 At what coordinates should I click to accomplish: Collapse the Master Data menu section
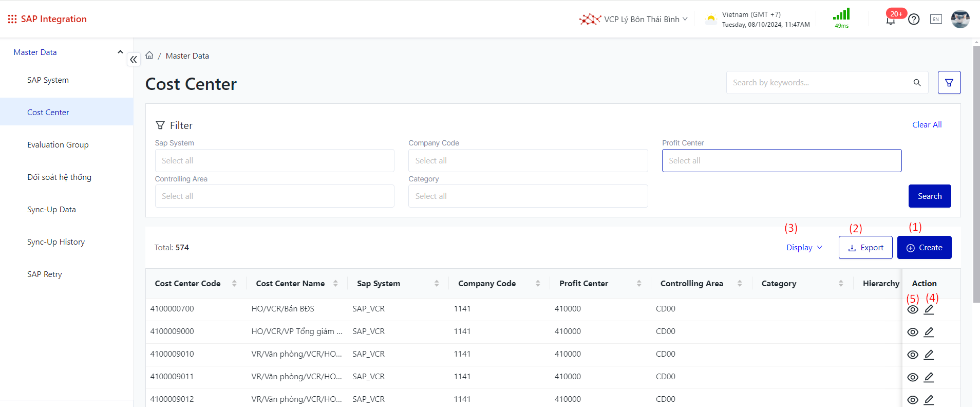[120, 52]
